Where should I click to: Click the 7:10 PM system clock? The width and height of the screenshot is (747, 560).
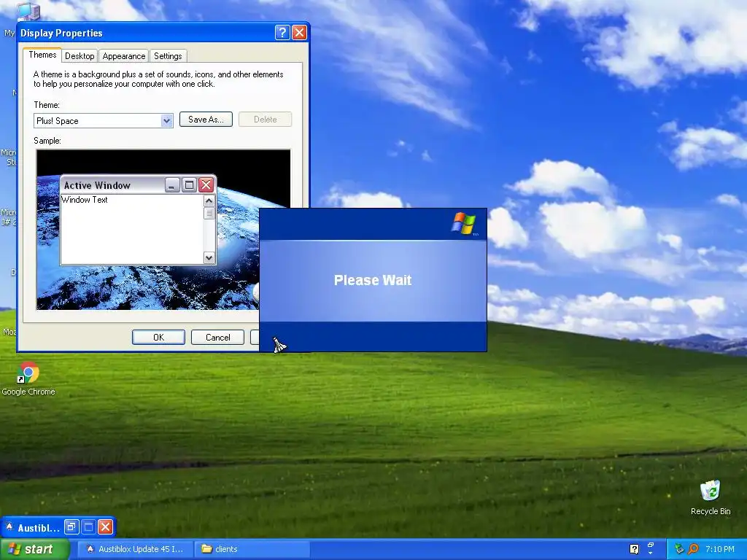[x=720, y=549]
